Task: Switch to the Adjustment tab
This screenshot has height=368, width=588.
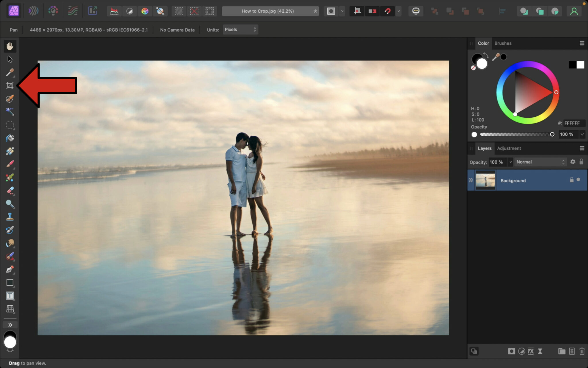Action: [x=509, y=148]
